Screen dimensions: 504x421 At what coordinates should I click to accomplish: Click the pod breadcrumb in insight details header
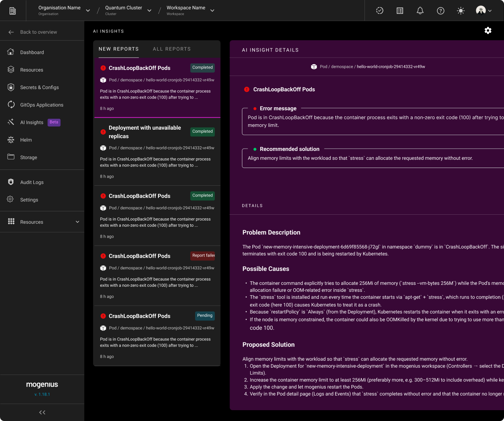[x=368, y=67]
